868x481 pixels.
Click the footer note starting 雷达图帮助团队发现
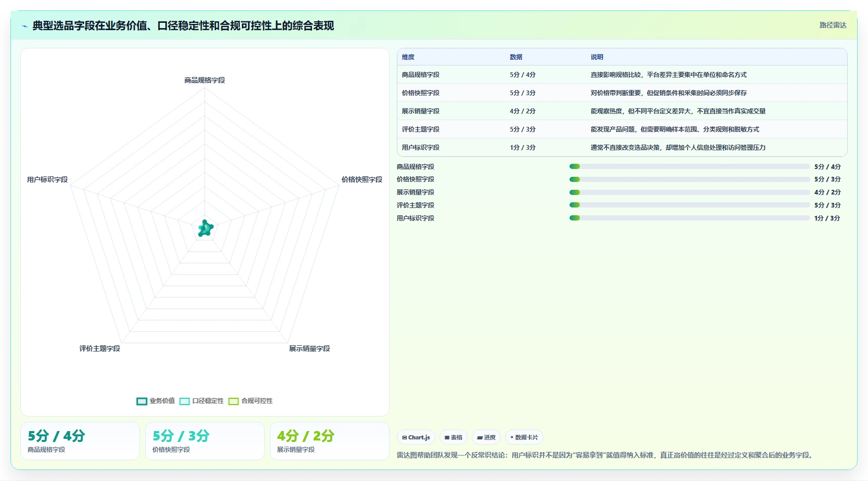tap(605, 455)
